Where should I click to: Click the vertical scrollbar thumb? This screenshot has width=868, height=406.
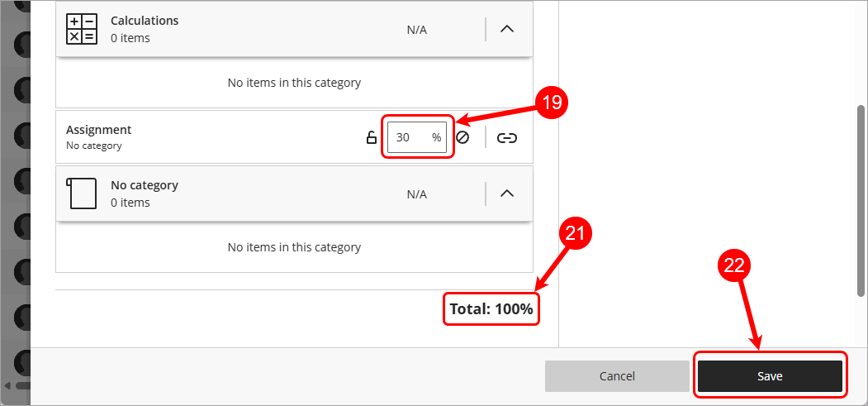[x=862, y=200]
